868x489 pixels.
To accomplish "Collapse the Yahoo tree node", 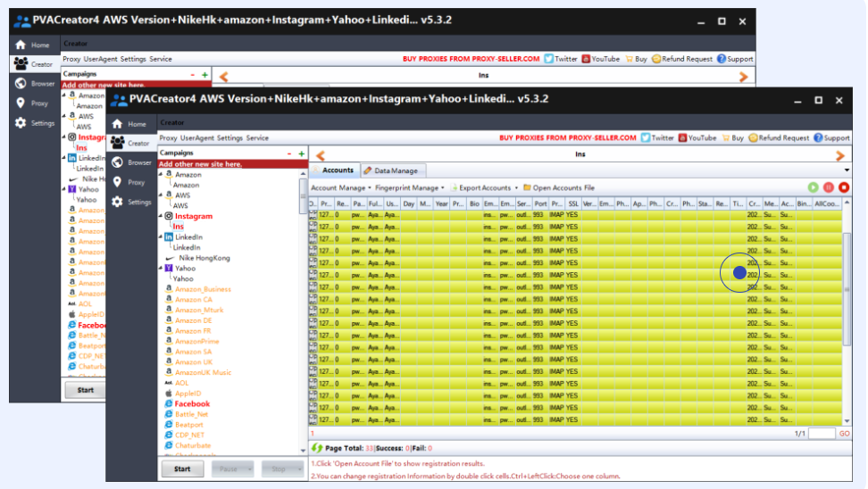I will coord(161,268).
